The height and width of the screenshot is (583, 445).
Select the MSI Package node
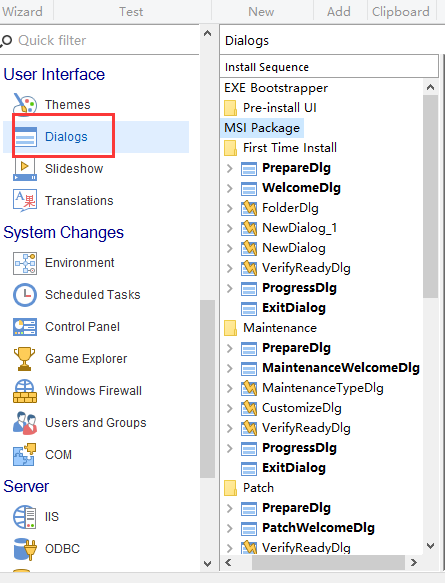tap(262, 128)
